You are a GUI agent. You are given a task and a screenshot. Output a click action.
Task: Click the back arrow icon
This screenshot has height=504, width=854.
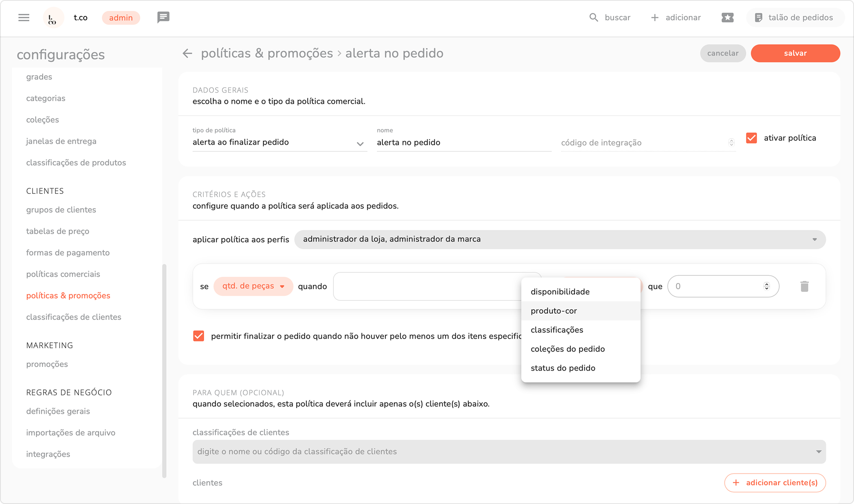(x=187, y=53)
